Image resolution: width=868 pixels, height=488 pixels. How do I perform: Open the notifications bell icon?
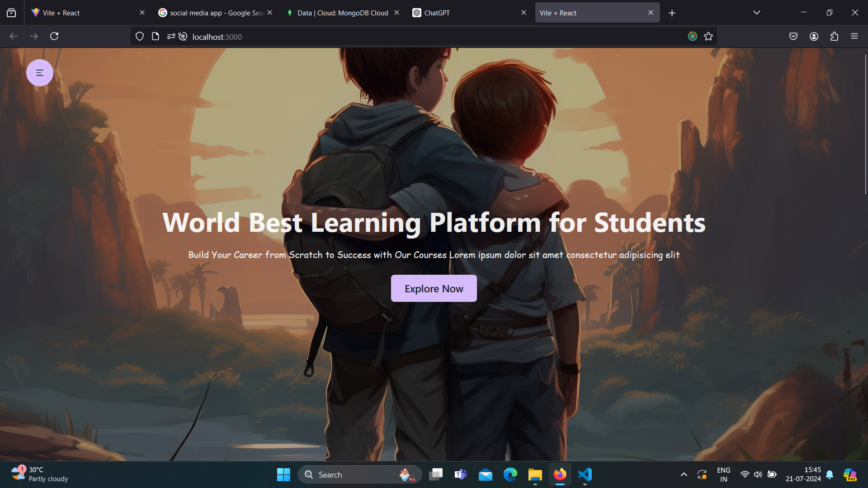pos(830,474)
